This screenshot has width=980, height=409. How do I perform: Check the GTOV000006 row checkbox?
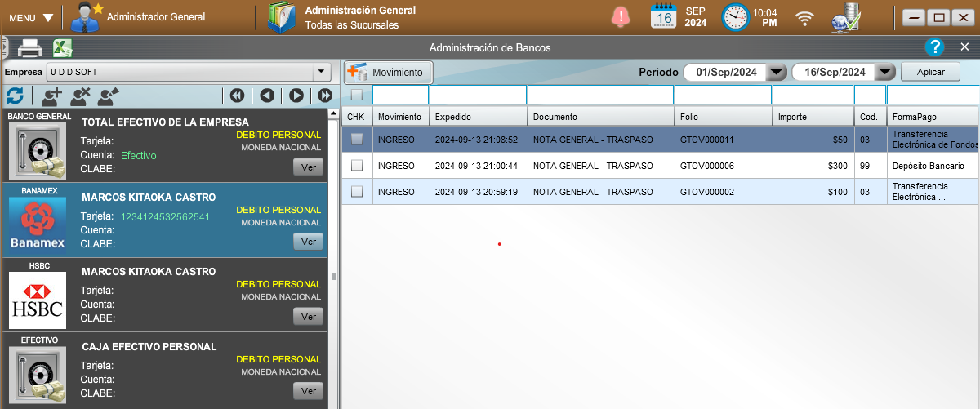pyautogui.click(x=357, y=166)
